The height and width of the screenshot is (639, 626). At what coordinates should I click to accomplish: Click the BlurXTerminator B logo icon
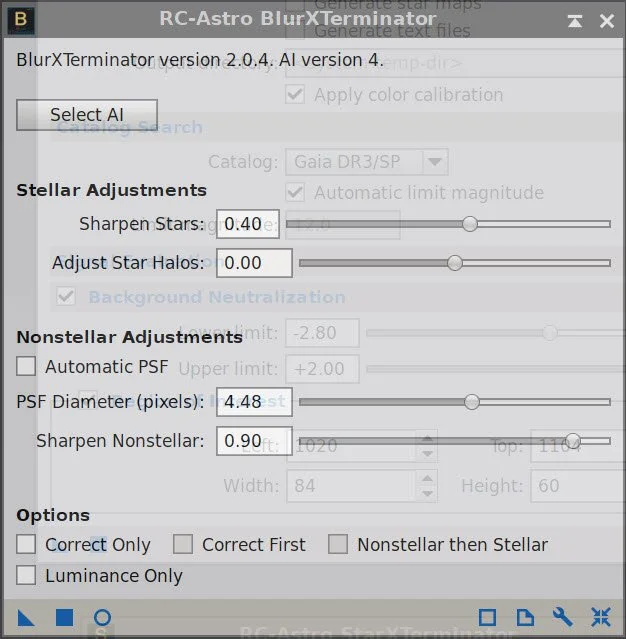click(21, 20)
